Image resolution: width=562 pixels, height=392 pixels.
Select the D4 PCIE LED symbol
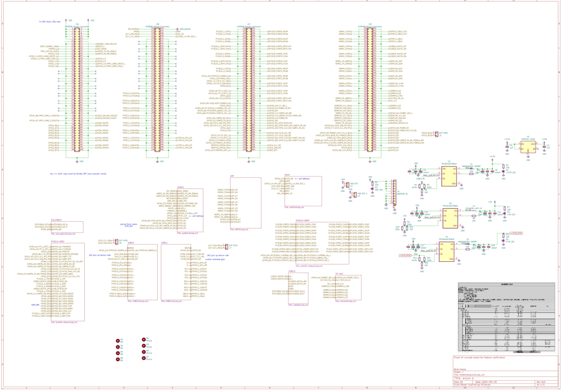click(x=503, y=241)
